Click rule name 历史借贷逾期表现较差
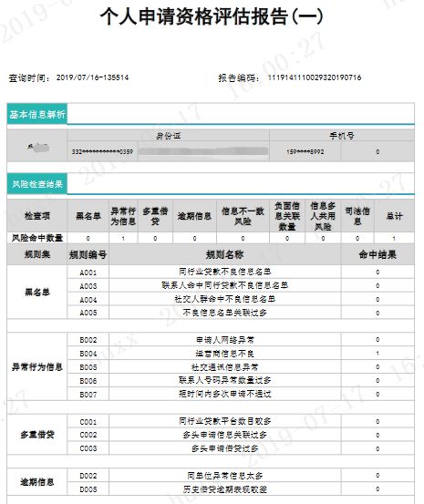 pos(224,489)
